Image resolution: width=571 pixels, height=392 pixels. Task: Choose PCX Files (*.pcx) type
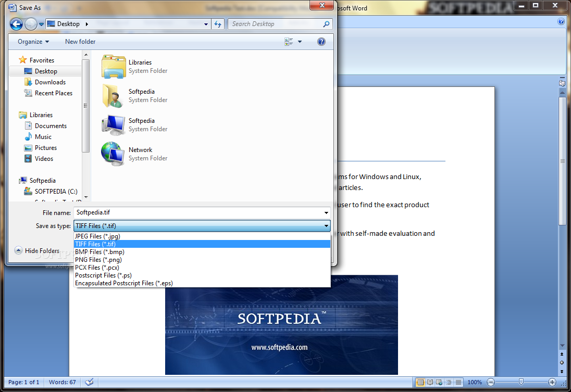(202, 268)
